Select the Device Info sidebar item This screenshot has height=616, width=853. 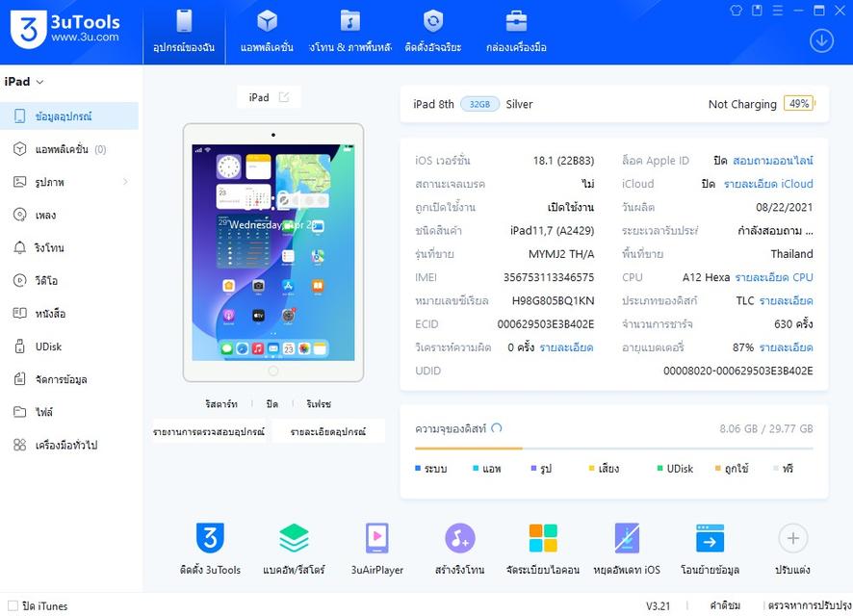[x=69, y=115]
